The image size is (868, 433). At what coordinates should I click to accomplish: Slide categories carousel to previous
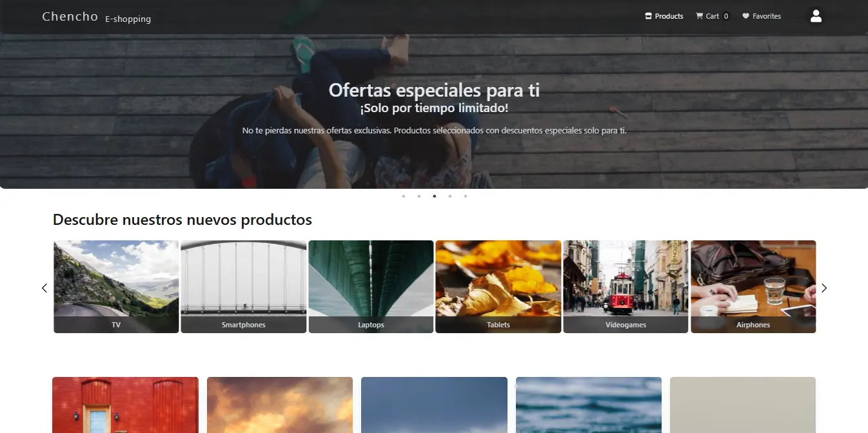click(44, 288)
